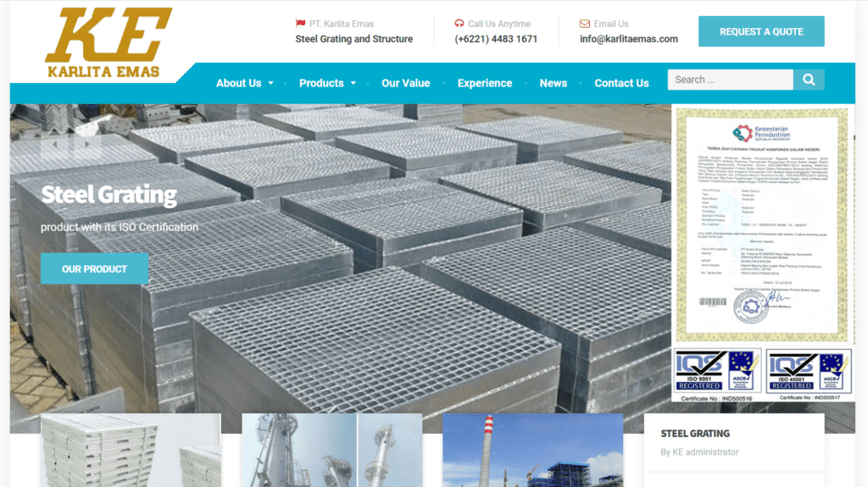Click the Our Product button

point(94,269)
